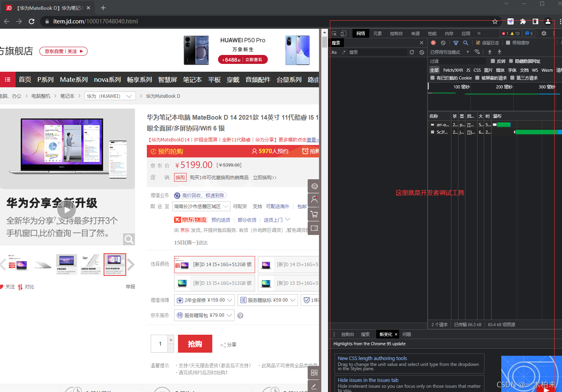The width and height of the screenshot is (562, 392).
Task: Go back in browser history
Action: (x=7, y=21)
